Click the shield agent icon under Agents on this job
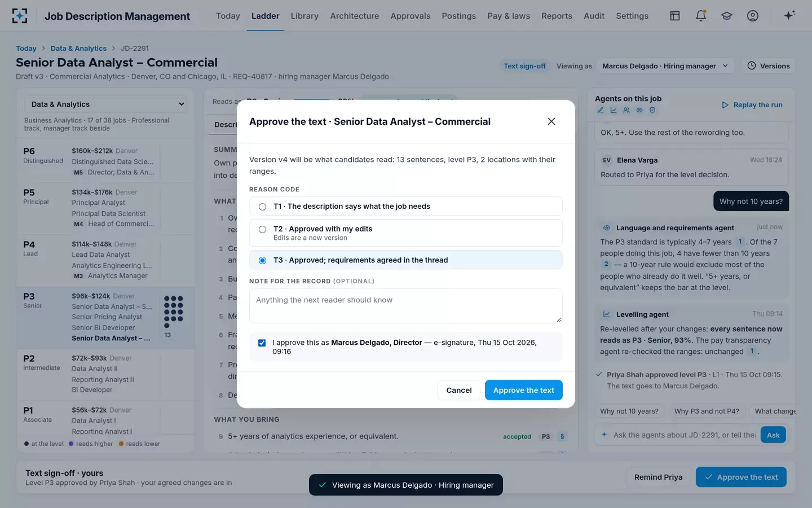The image size is (812, 508). pyautogui.click(x=652, y=110)
